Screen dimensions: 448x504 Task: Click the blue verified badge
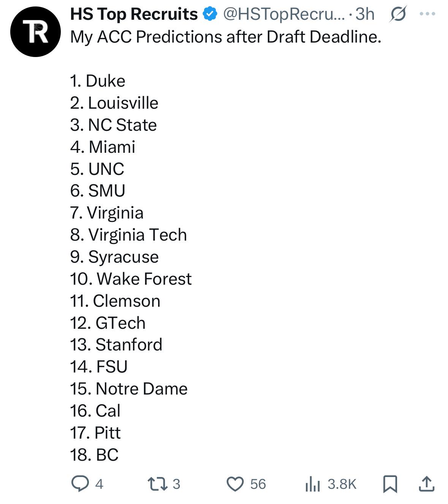coord(210,14)
